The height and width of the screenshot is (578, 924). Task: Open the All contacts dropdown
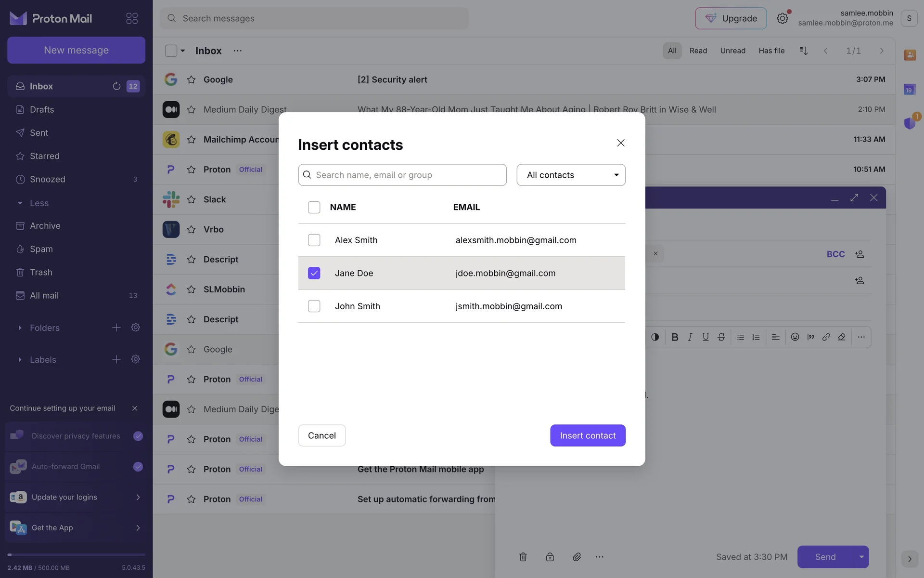(571, 175)
